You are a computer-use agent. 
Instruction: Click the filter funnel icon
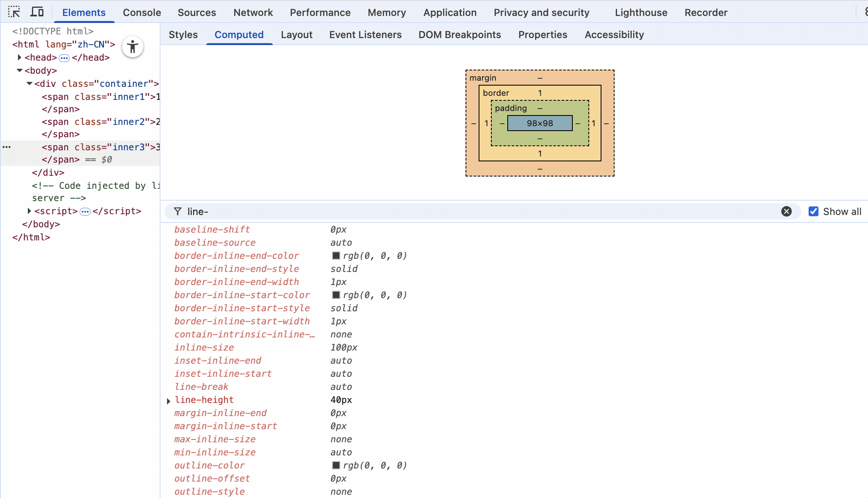click(177, 211)
